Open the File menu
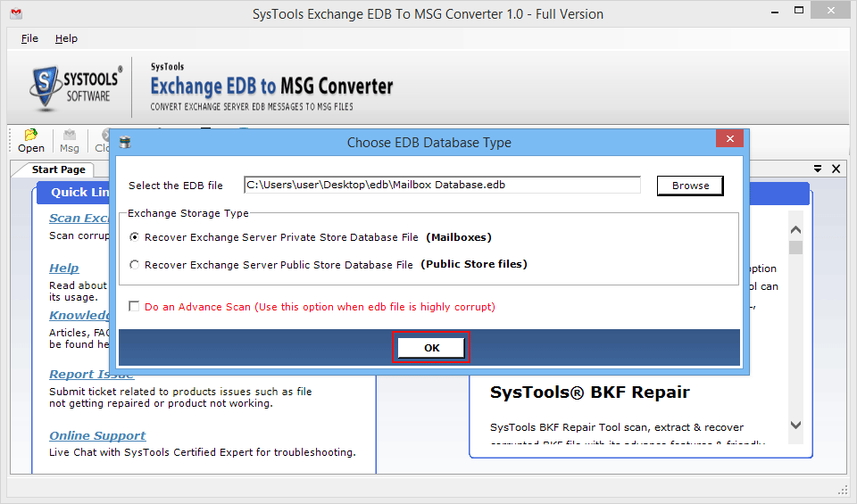Image resolution: width=857 pixels, height=504 pixels. point(29,38)
